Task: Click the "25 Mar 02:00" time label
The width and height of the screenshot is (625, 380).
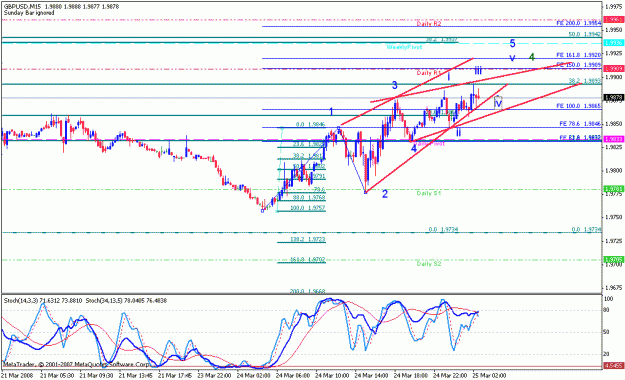Action: 489,376
